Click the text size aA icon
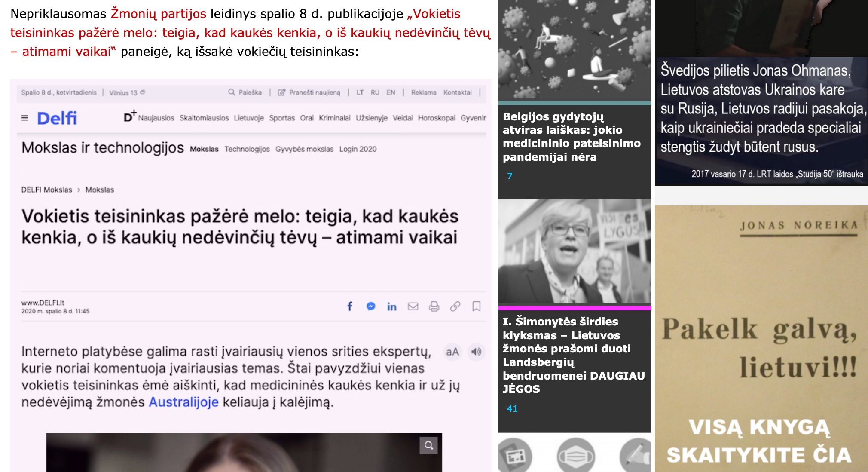This screenshot has height=472, width=868. point(452,352)
